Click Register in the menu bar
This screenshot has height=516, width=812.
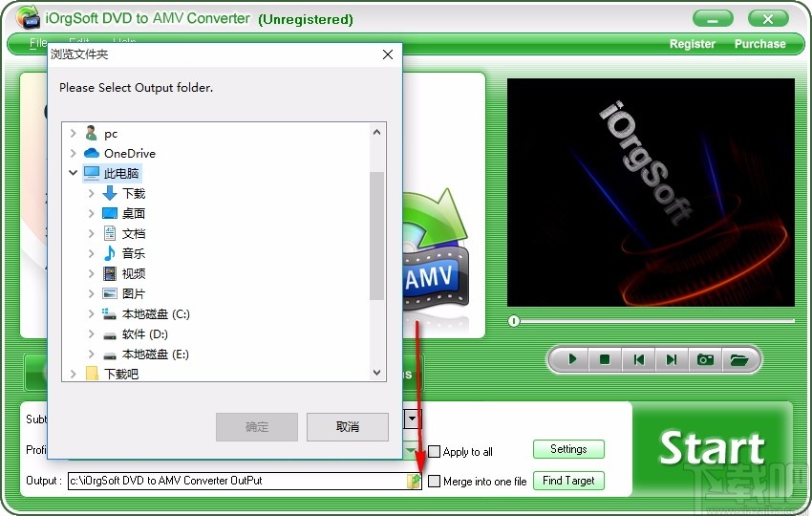coord(693,44)
